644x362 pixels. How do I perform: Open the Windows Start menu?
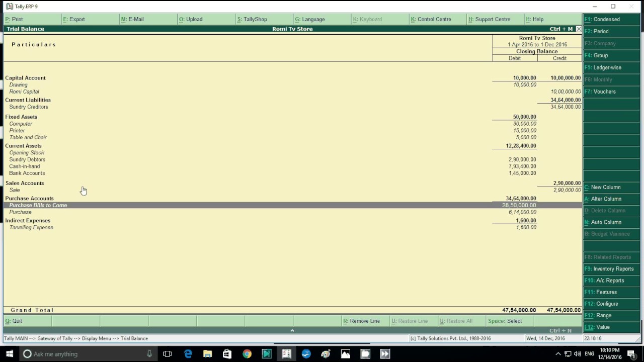coord(10,354)
